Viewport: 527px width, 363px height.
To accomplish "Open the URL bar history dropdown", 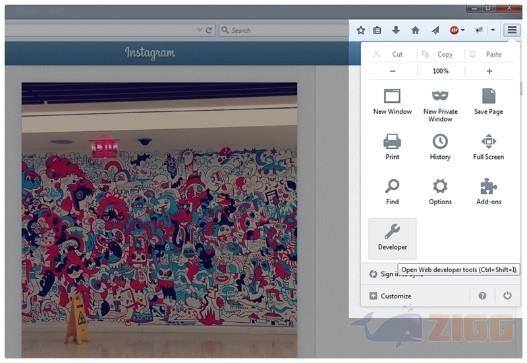I will [199, 30].
